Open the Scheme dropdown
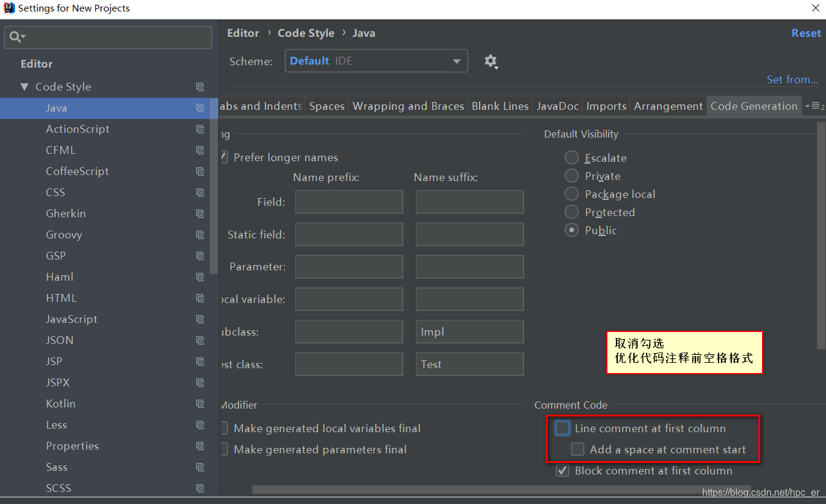The image size is (826, 504). (x=376, y=61)
